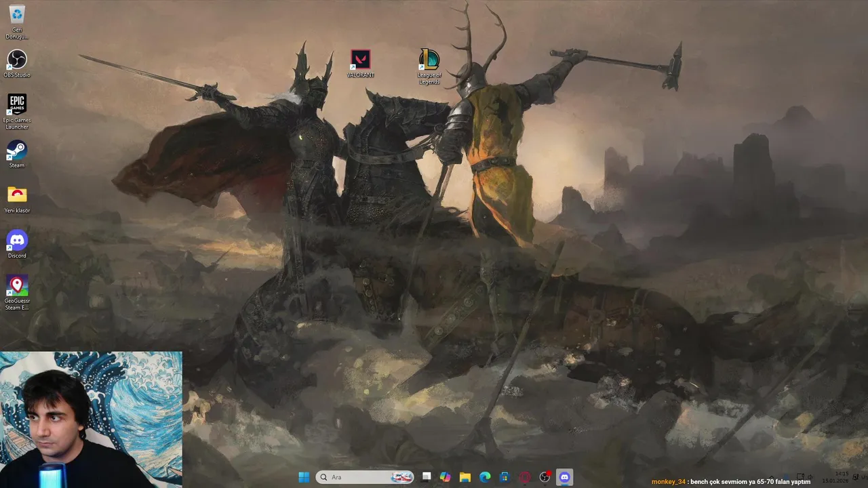The image size is (868, 488).
Task: Select the GeoGuessr Steam Edition shortcut
Action: point(17,293)
